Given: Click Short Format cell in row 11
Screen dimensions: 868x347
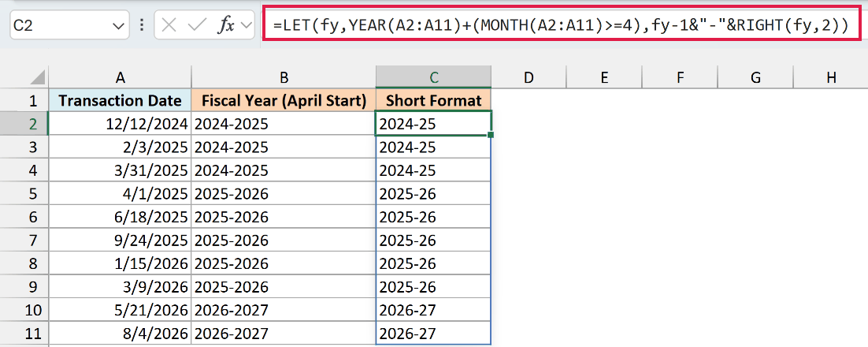Looking at the screenshot, I should [x=433, y=333].
